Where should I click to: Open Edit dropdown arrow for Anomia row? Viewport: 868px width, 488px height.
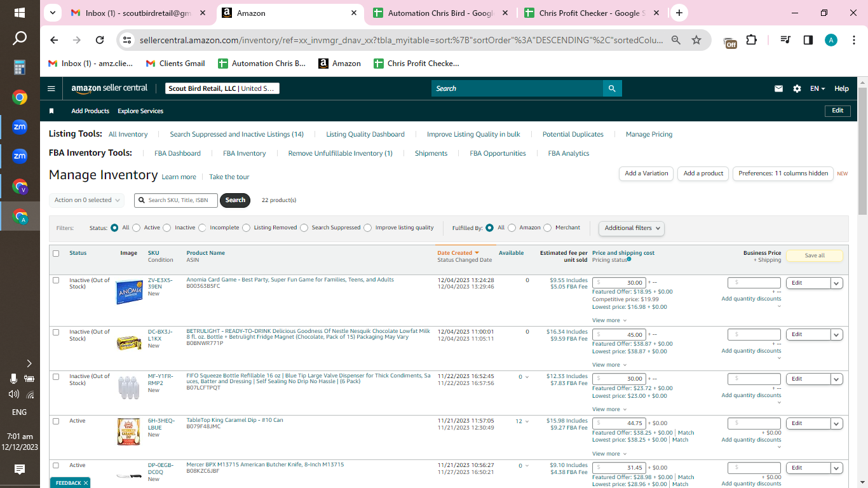click(836, 283)
